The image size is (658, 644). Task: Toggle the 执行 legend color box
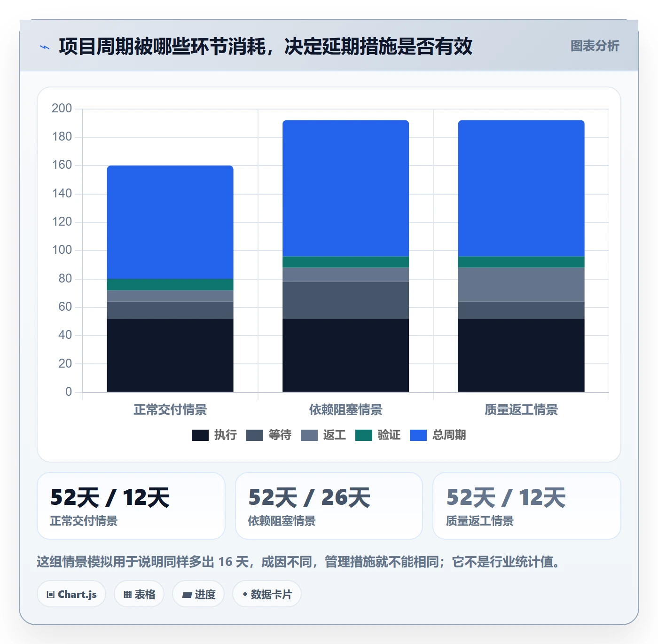click(200, 435)
